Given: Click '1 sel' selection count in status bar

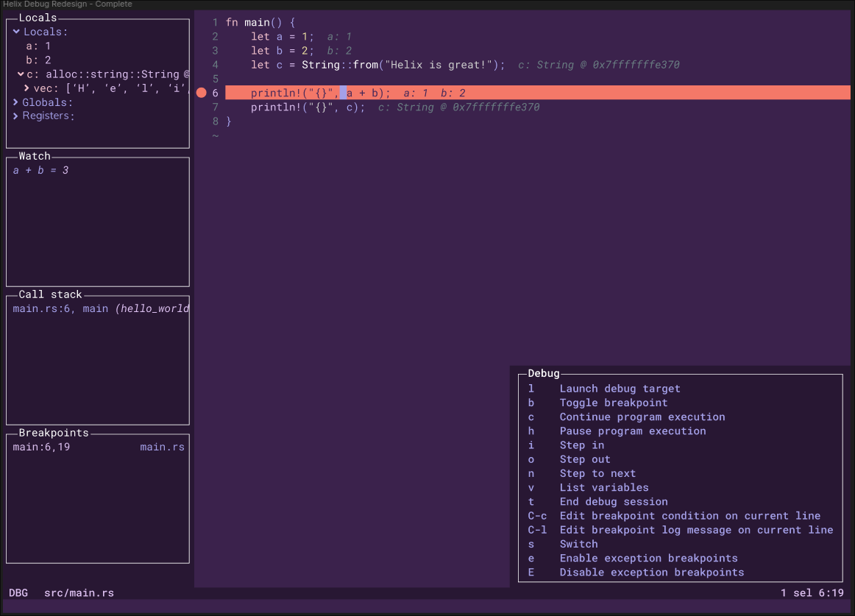Looking at the screenshot, I should 797,592.
